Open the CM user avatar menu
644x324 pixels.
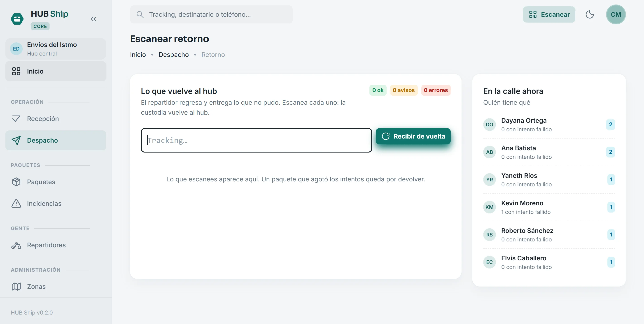616,14
